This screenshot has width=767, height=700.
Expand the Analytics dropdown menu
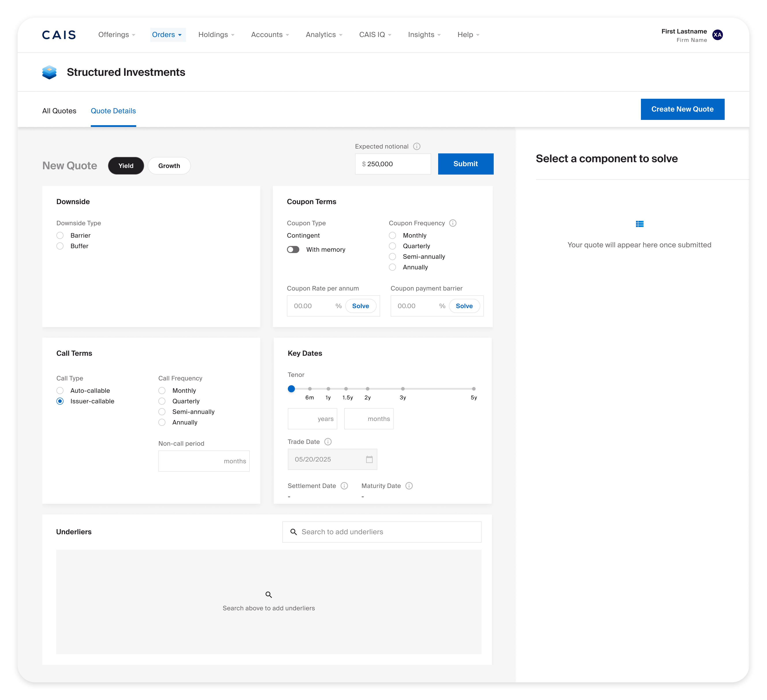click(324, 35)
